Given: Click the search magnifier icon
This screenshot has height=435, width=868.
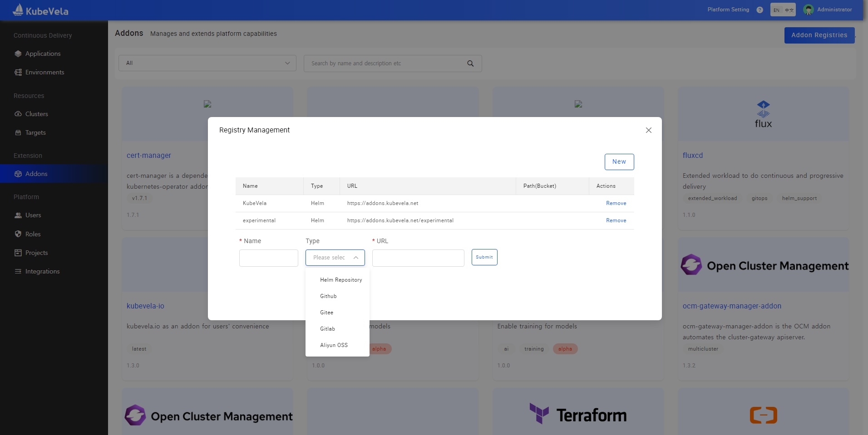Looking at the screenshot, I should (470, 64).
